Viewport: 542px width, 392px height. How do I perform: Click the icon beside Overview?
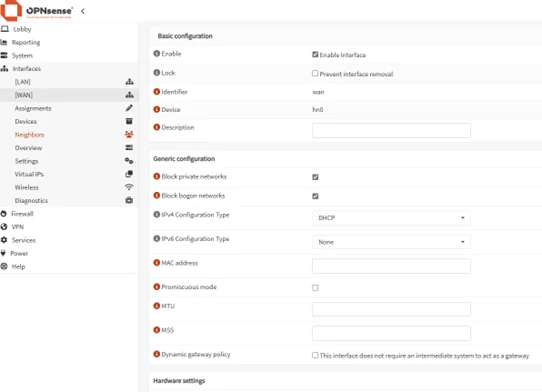tap(129, 148)
